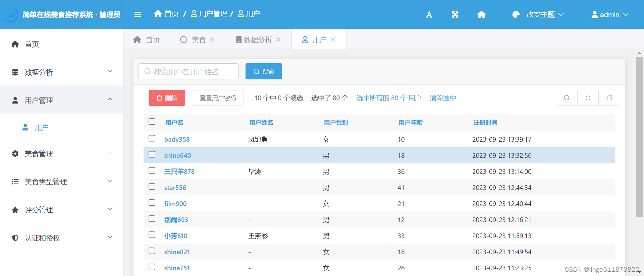The height and width of the screenshot is (276, 644).
Task: Open user shine640 link
Action: tap(177, 155)
